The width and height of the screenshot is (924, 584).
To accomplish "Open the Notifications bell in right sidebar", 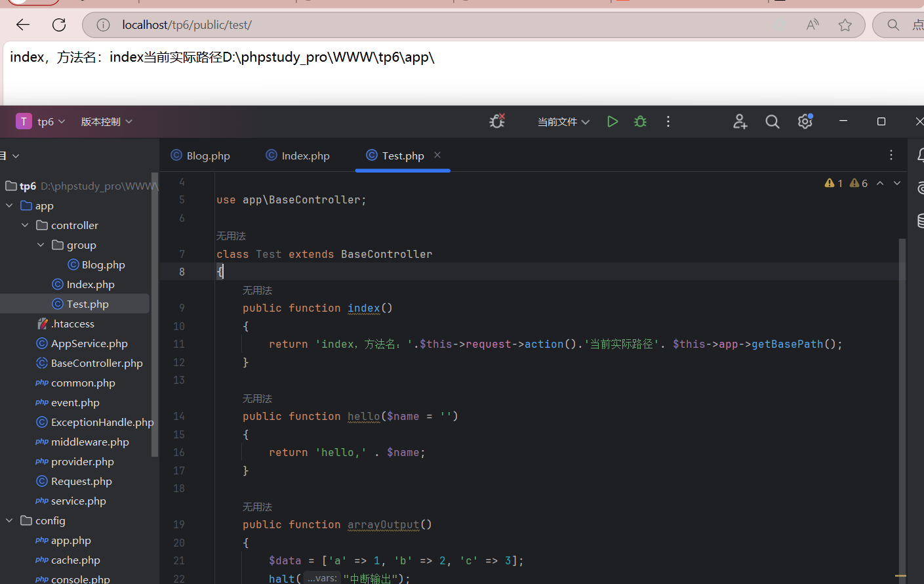I will click(x=920, y=155).
